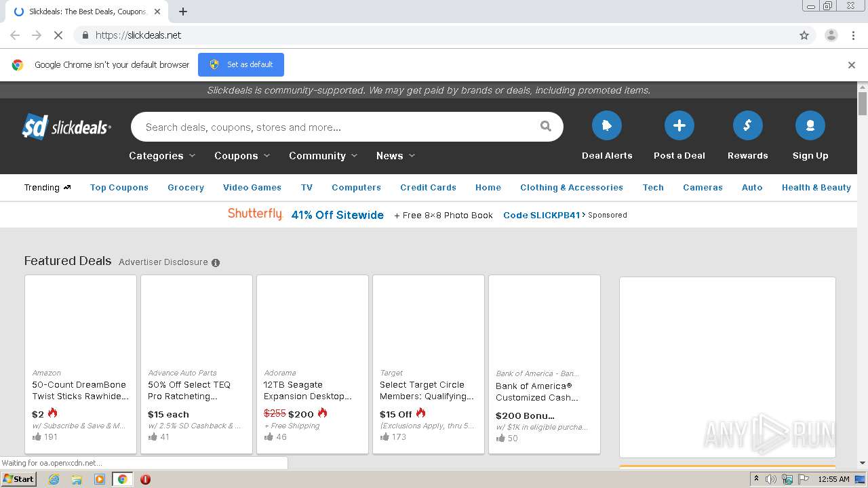Expand the Categories dropdown

coord(162,156)
